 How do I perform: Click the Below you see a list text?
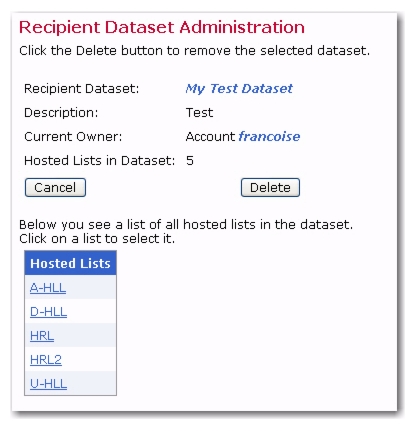[186, 224]
